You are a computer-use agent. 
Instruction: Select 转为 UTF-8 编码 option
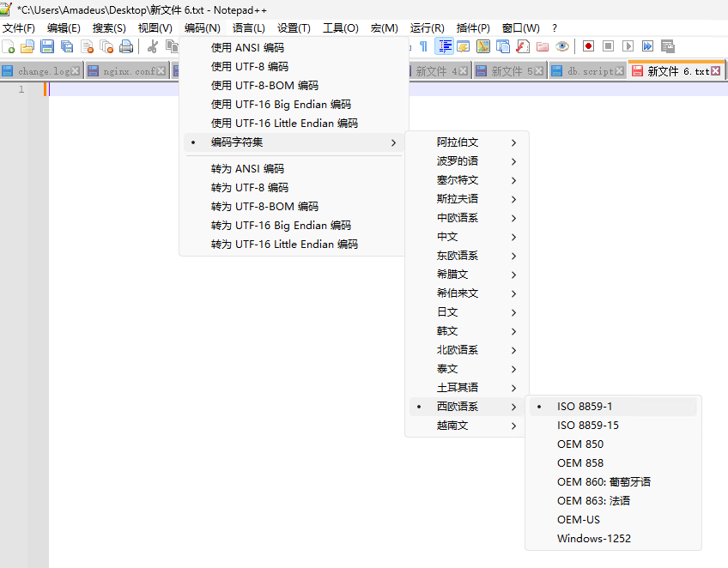click(x=248, y=187)
